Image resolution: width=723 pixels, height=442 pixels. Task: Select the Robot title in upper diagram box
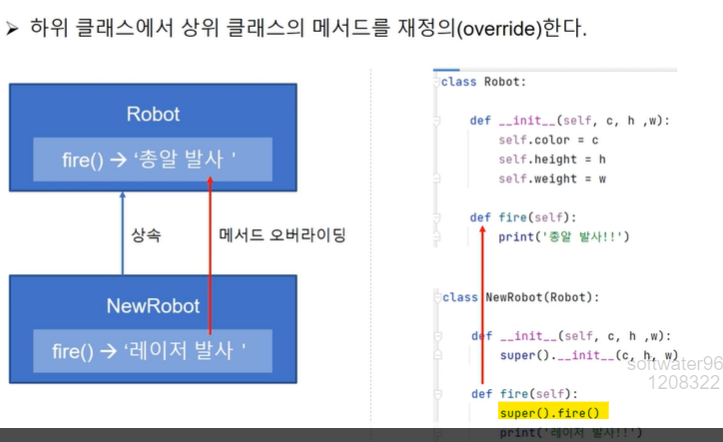[x=153, y=114]
